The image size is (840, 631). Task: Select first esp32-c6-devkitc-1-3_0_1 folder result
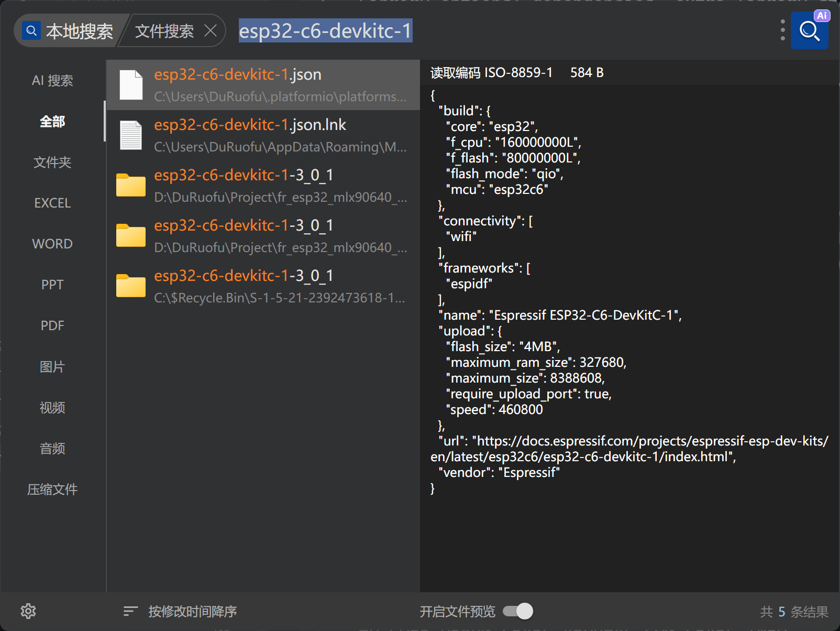click(x=262, y=186)
